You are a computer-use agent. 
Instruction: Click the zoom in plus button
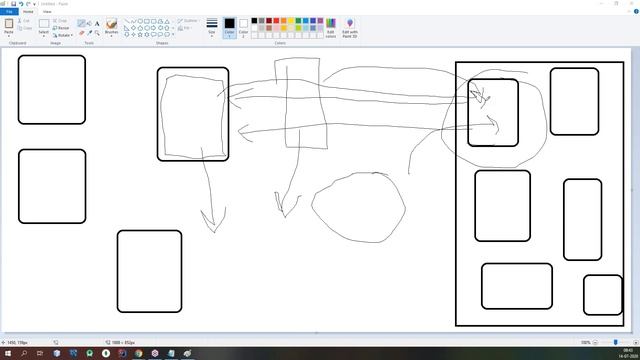click(636, 342)
